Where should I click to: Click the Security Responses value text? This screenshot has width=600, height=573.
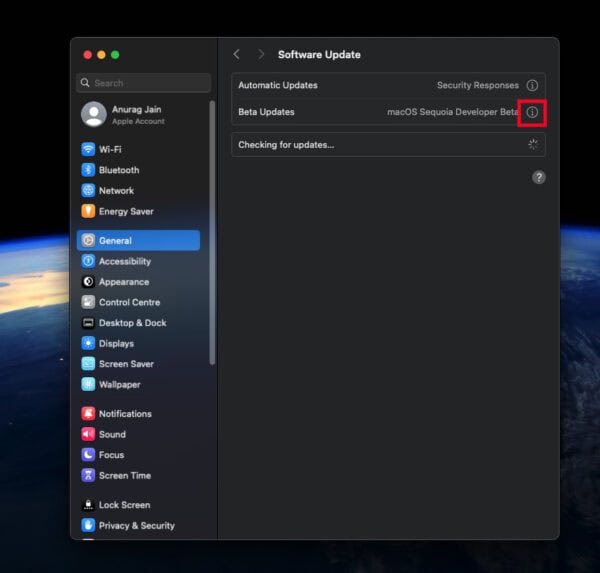point(478,85)
